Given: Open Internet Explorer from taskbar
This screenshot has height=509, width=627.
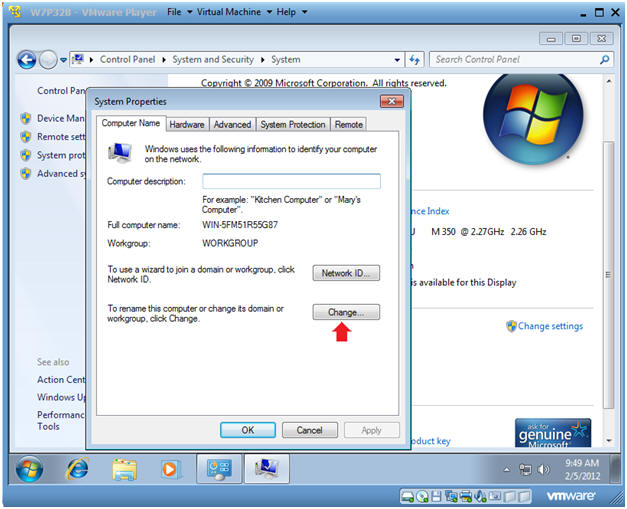Looking at the screenshot, I should click(77, 468).
